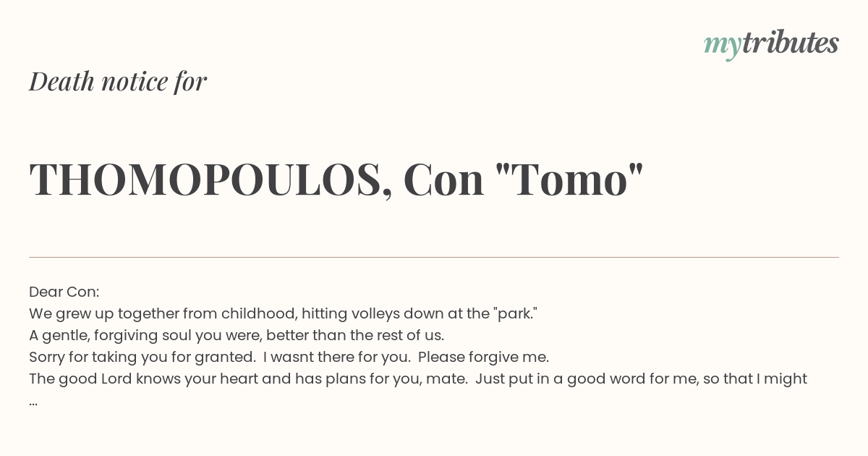Click the word "mate." in the last line

(448, 379)
